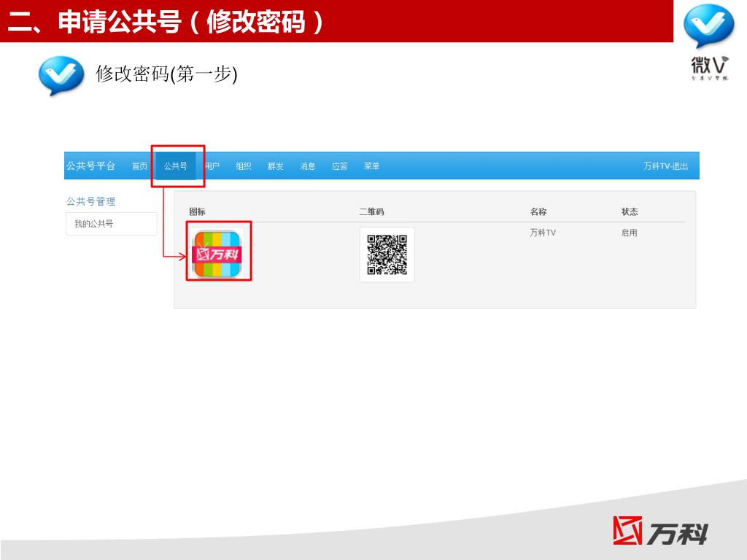
Task: Click the blue checkmark bubble beside 修改密码
Action: click(x=61, y=75)
